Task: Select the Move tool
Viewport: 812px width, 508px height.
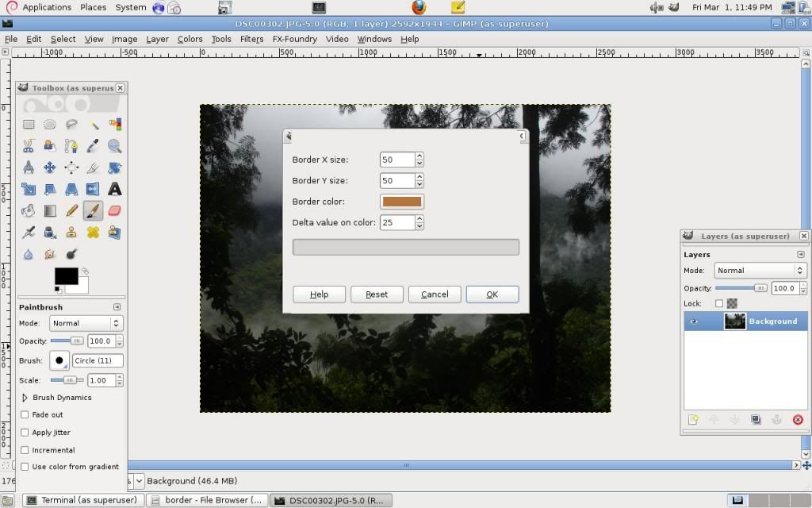Action: point(50,167)
